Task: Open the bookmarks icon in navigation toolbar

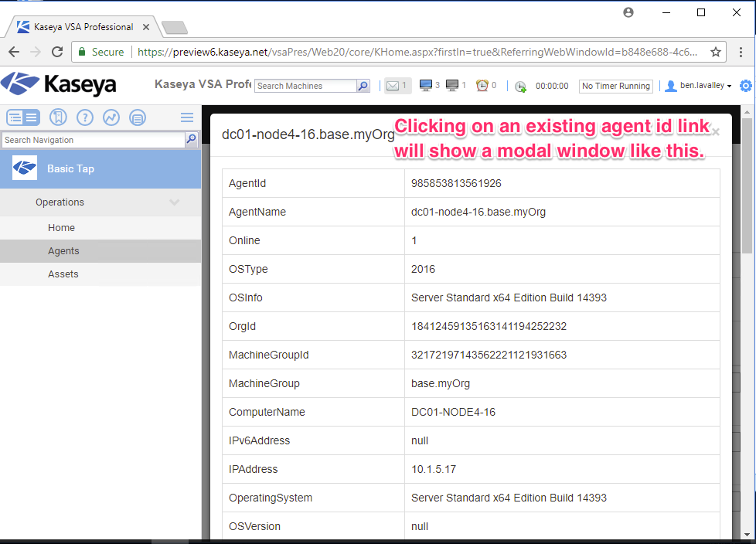Action: click(58, 117)
